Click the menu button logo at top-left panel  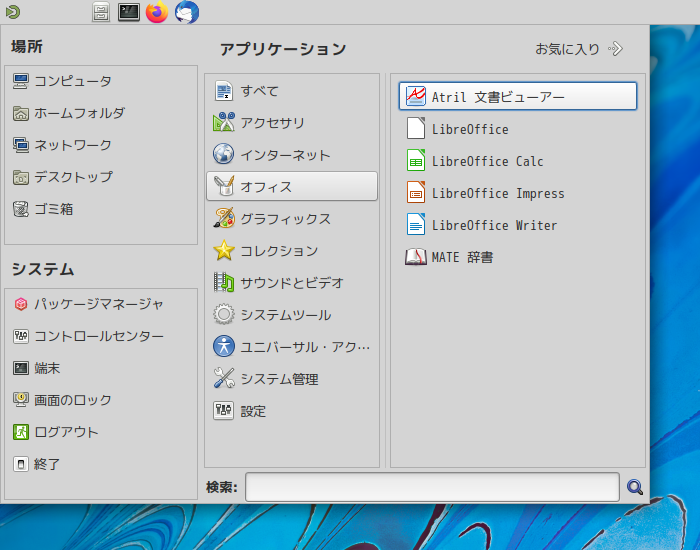(x=12, y=12)
